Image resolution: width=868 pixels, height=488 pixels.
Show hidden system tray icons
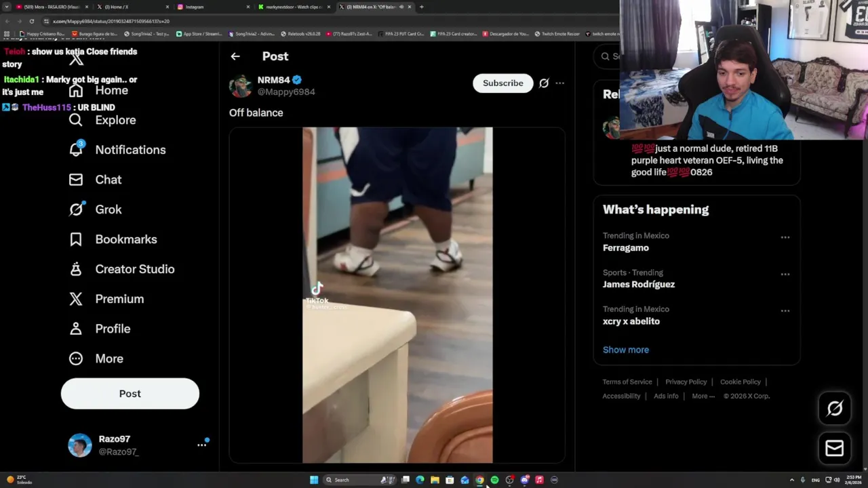[x=791, y=480]
